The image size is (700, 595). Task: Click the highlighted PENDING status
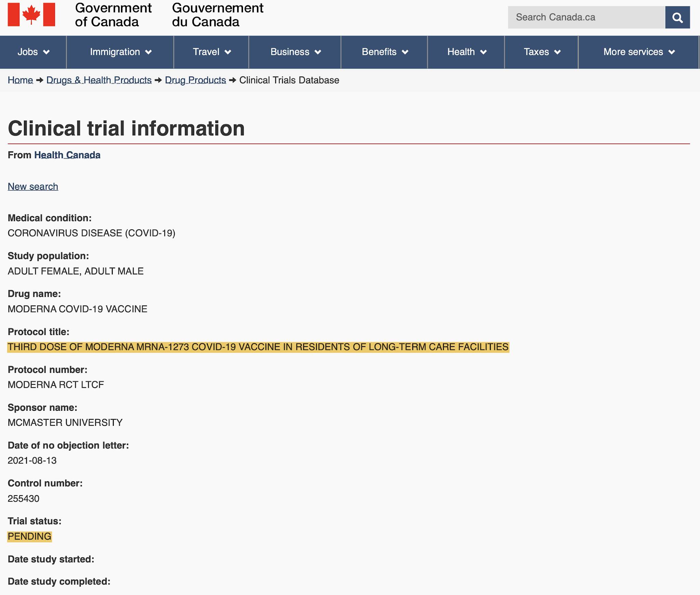click(29, 537)
